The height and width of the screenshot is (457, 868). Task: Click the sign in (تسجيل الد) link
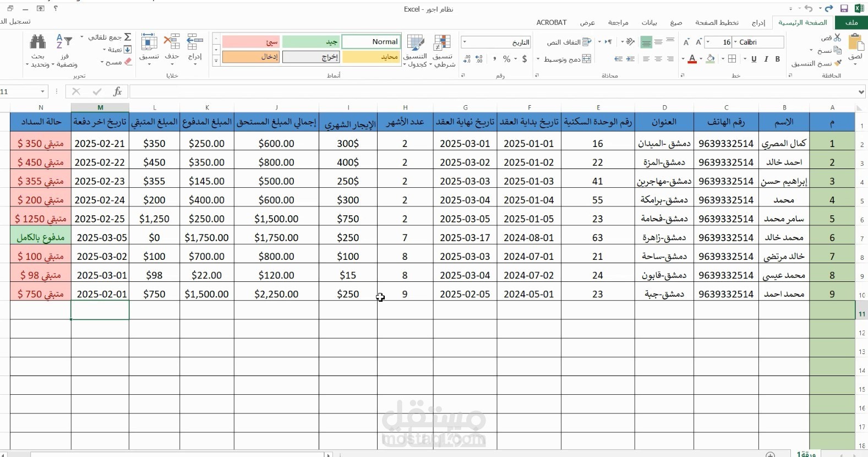point(15,21)
